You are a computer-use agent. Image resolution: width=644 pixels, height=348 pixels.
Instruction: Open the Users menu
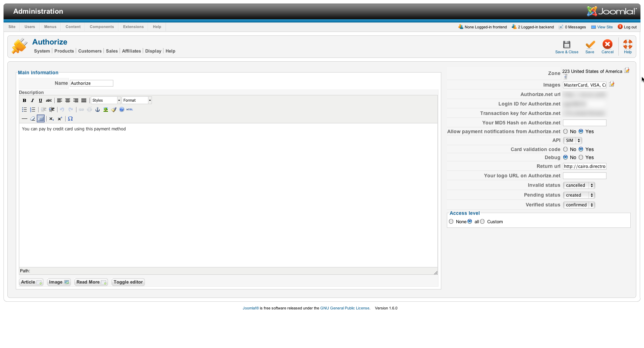30,27
